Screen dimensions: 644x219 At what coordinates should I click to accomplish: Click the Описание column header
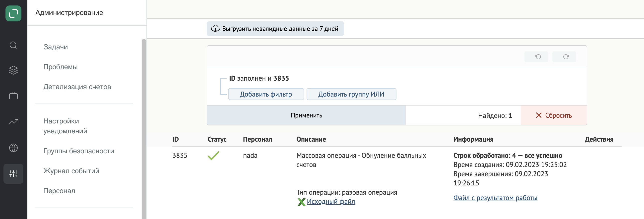point(311,139)
